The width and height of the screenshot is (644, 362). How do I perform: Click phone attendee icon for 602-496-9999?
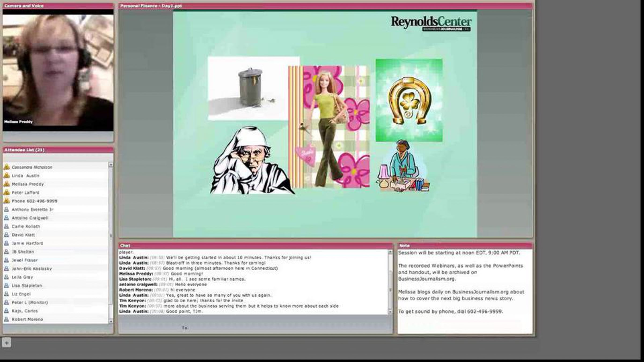7,201
